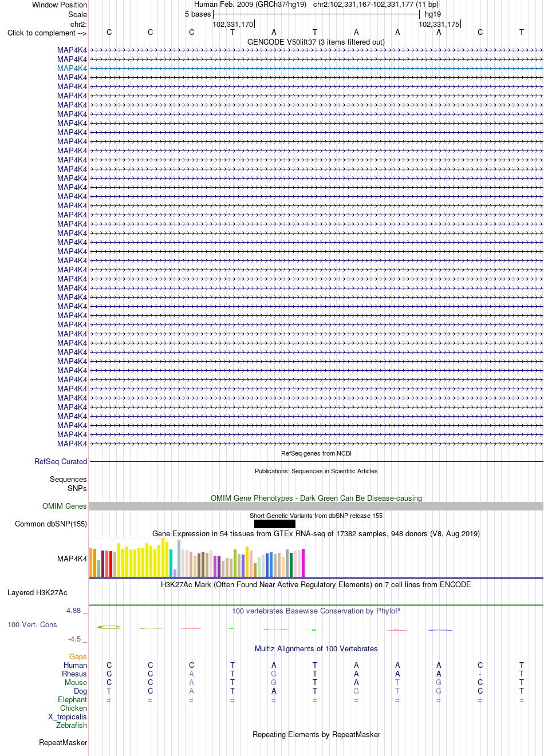Open the 100 Vert. Cons track label
544x756 pixels.
[x=32, y=624]
